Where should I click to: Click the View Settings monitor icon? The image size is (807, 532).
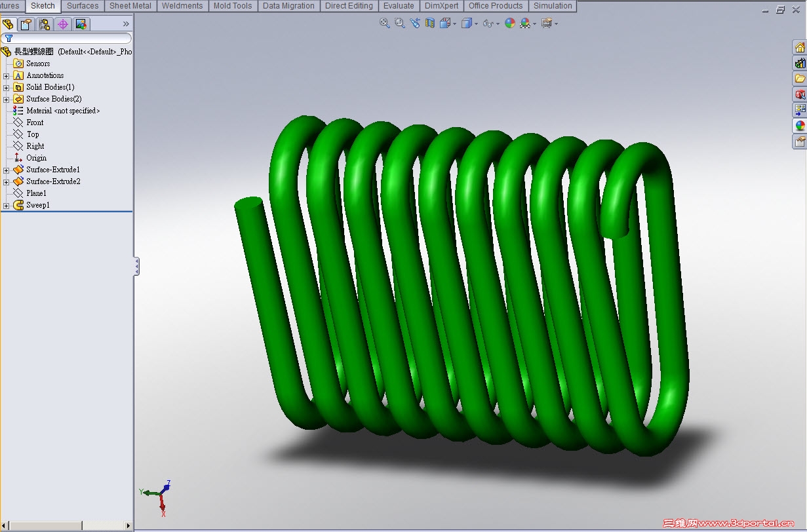[x=546, y=23]
